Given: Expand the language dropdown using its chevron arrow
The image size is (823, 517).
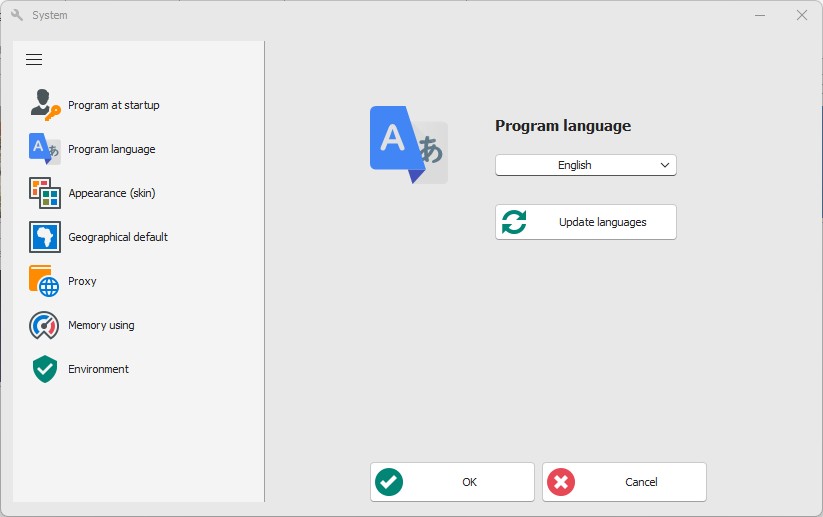Looking at the screenshot, I should [664, 165].
